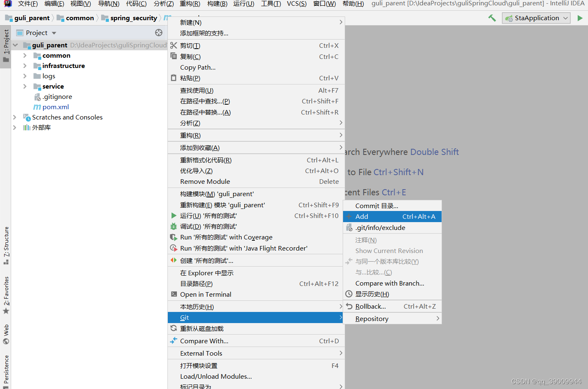Choose Copy Path... from context menu
Screen dimensions: 588x389
click(256, 67)
